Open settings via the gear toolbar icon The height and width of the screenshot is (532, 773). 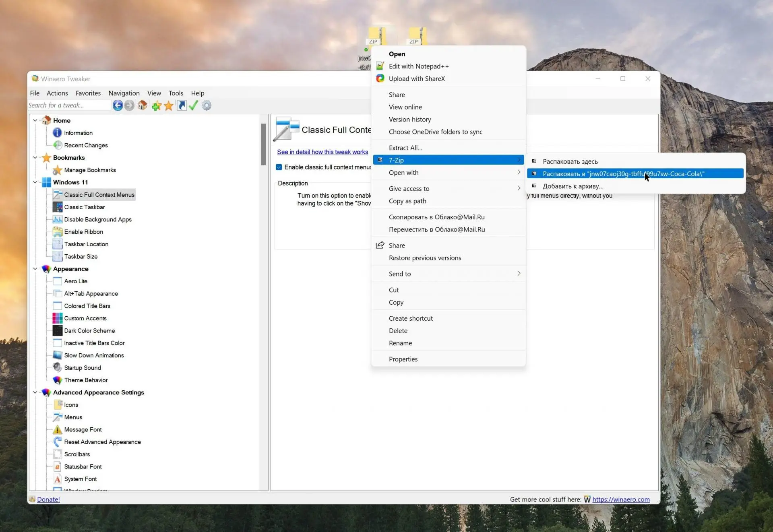(x=207, y=105)
